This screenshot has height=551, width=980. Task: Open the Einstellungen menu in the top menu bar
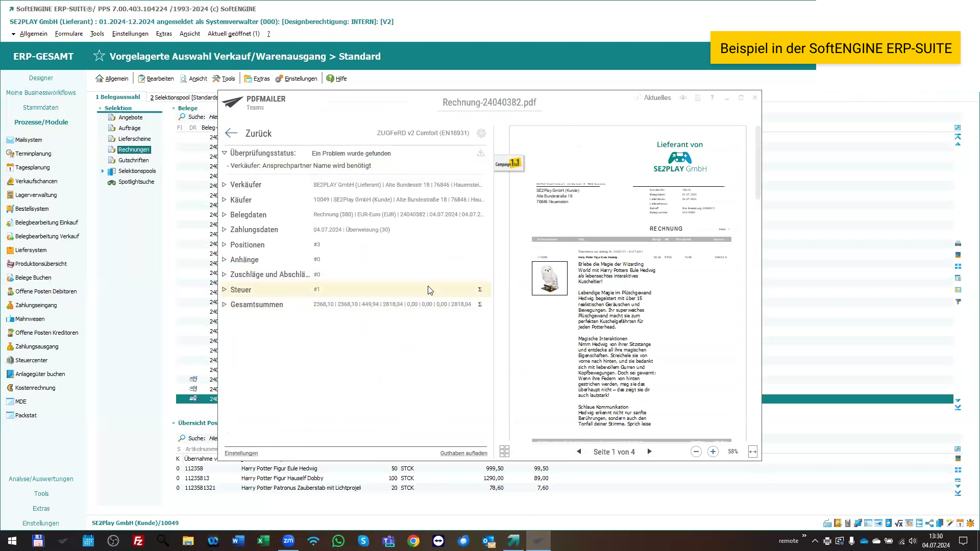[130, 34]
